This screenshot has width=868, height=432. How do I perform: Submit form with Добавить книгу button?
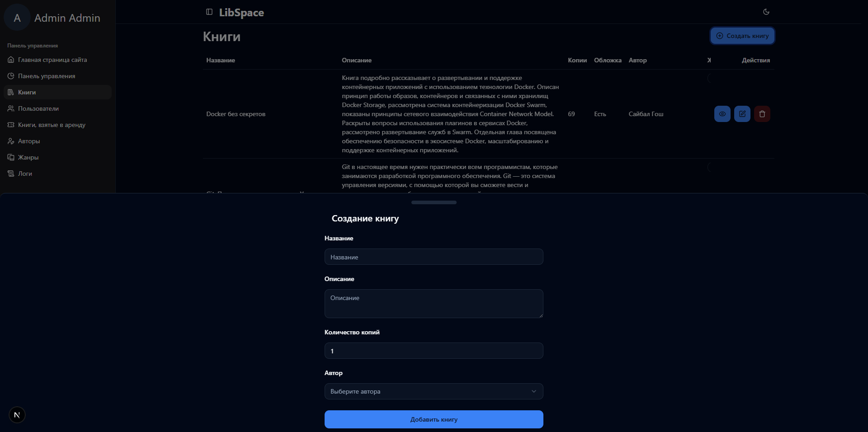(434, 419)
